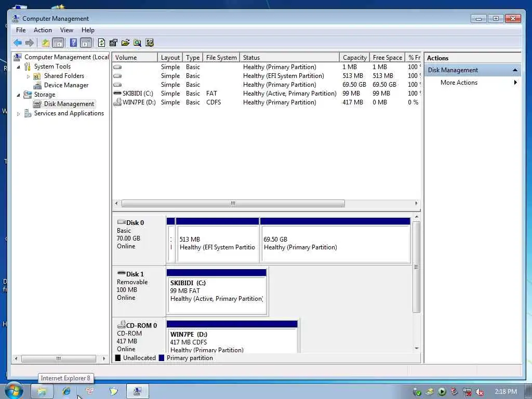
Task: Click the Computer Management title bar icon
Action: pos(16,18)
